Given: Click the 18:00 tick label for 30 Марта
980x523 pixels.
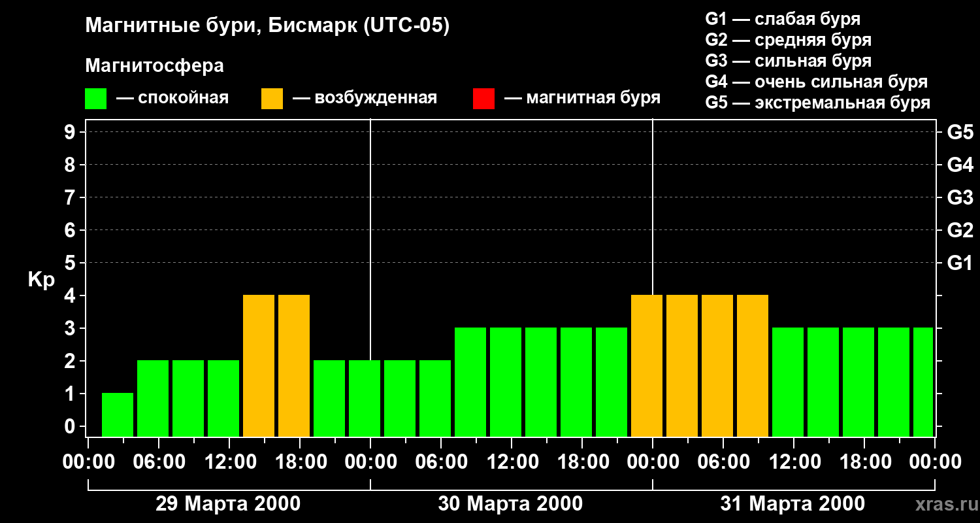Looking at the screenshot, I should (x=582, y=462).
